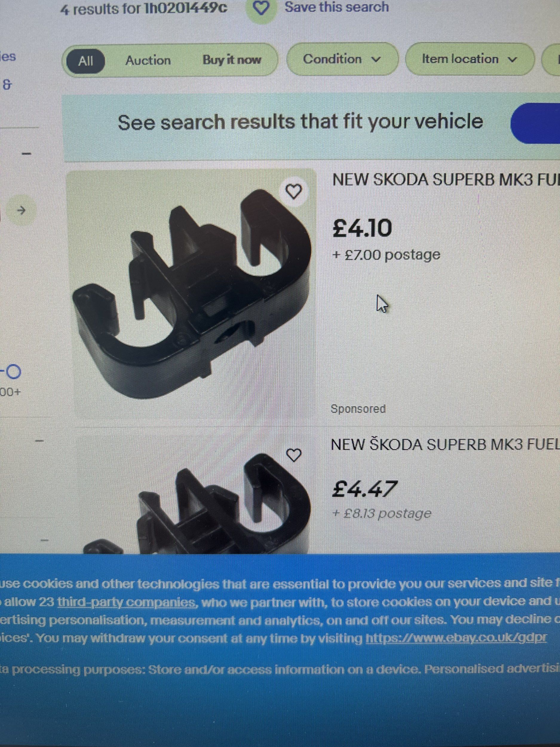The width and height of the screenshot is (560, 747).
Task: Switch to the Auction filter
Action: coord(148,61)
